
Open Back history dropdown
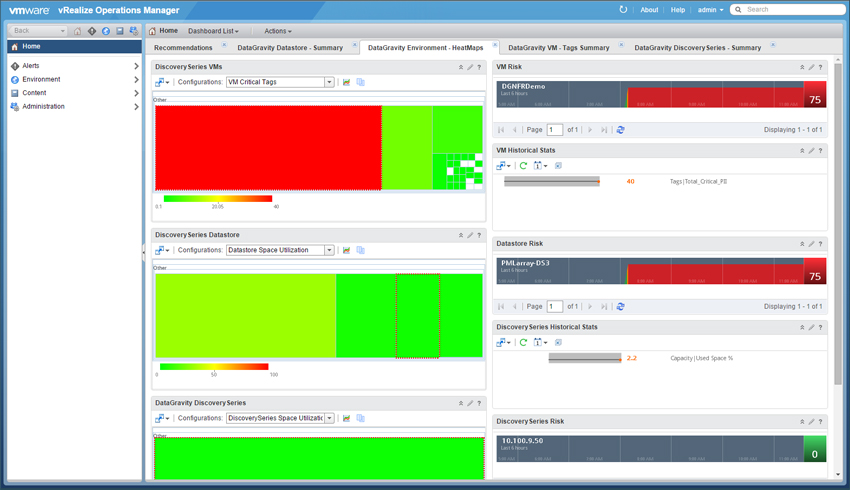click(62, 31)
